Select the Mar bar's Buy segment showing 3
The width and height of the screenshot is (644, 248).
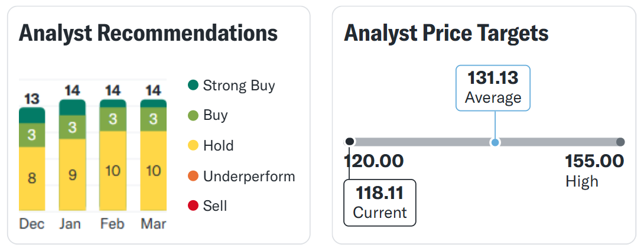[153, 119]
